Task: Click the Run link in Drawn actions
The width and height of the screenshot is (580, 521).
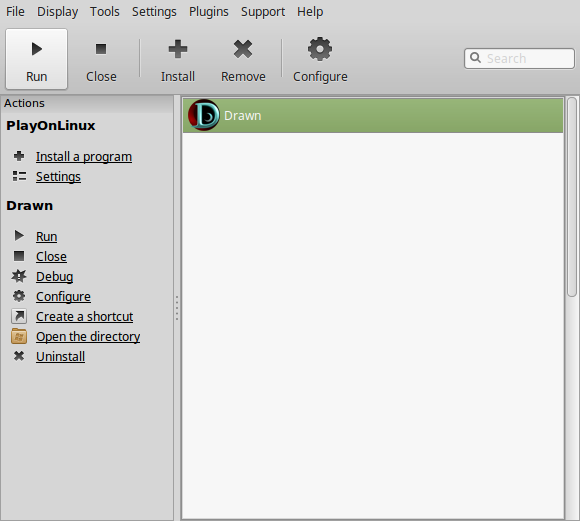Action: [x=47, y=236]
